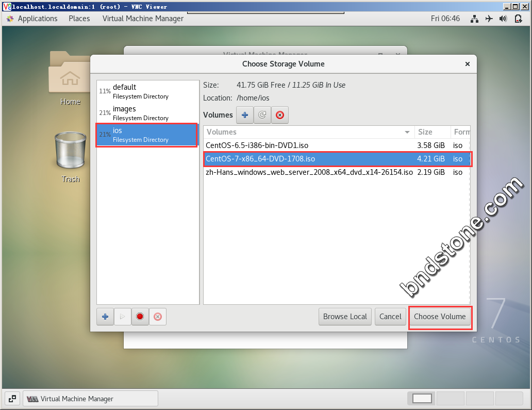The height and width of the screenshot is (410, 532).
Task: Open the clock showing Fri 06:46
Action: pyautogui.click(x=445, y=19)
